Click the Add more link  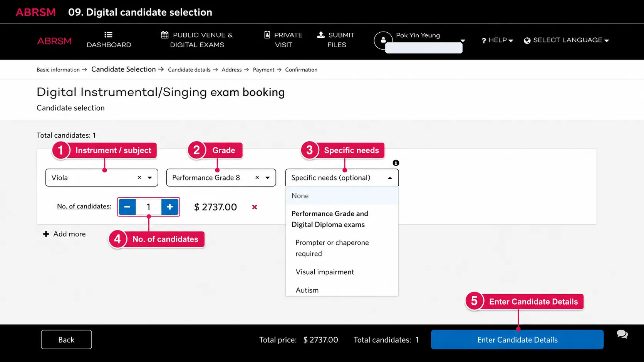(x=64, y=234)
